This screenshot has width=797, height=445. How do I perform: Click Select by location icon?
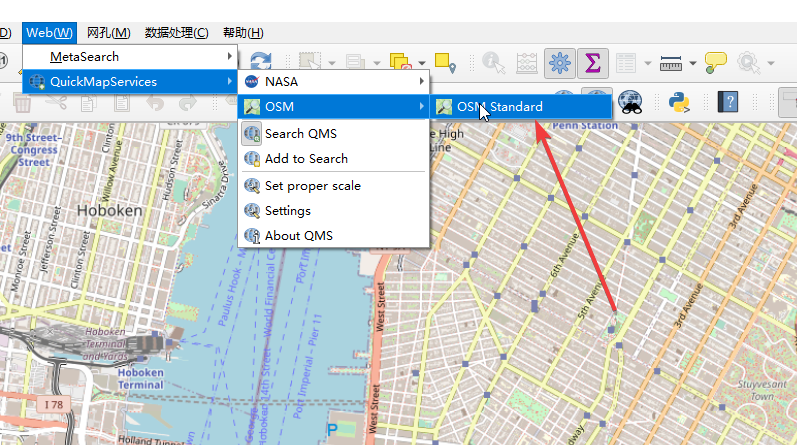(x=445, y=63)
